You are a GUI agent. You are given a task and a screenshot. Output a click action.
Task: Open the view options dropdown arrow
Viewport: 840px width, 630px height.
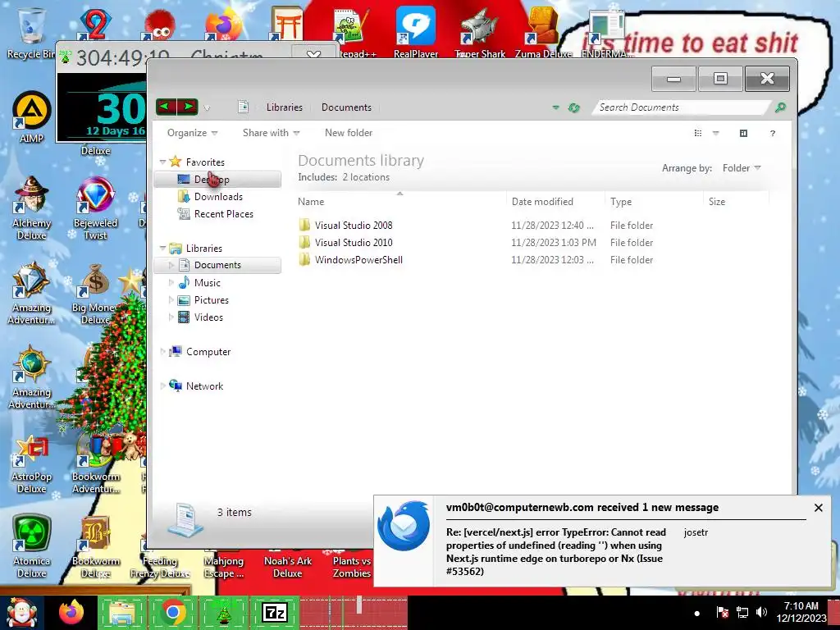715,133
